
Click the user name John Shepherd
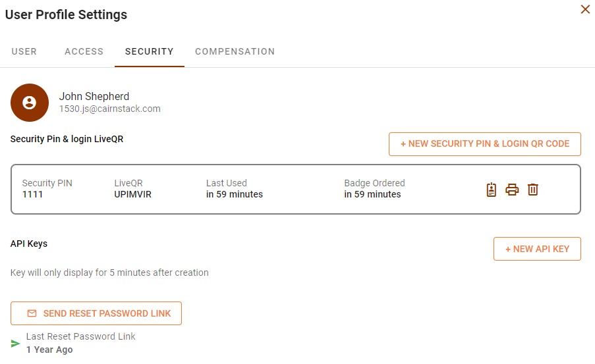(x=94, y=97)
